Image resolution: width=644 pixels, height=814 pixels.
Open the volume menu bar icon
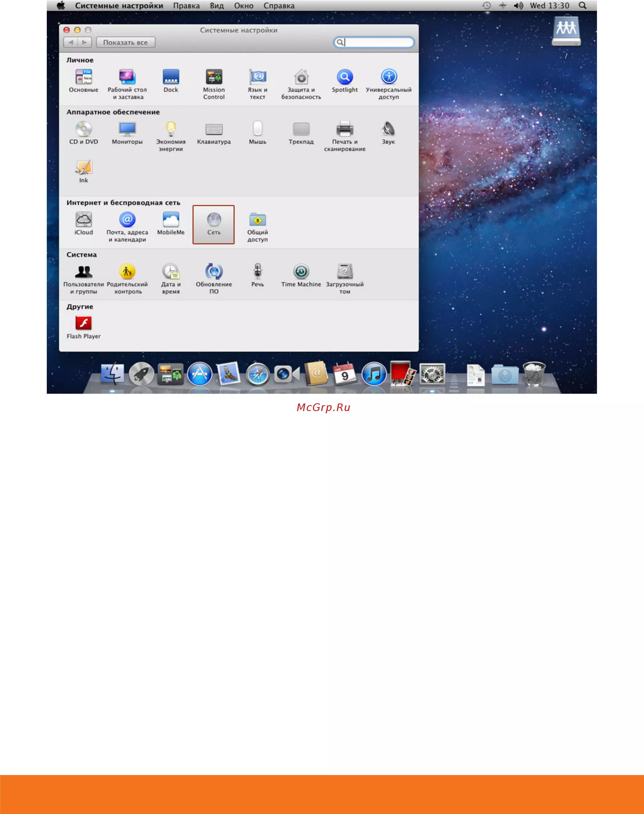518,6
